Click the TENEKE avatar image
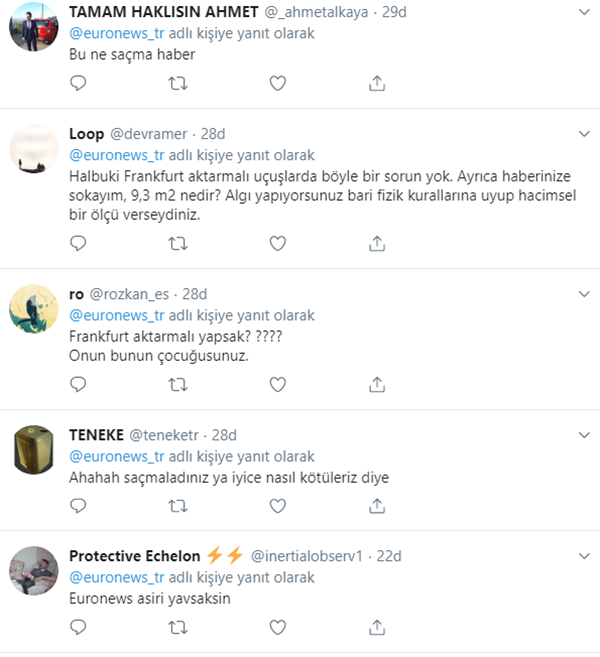This screenshot has width=600, height=657. pyautogui.click(x=34, y=451)
